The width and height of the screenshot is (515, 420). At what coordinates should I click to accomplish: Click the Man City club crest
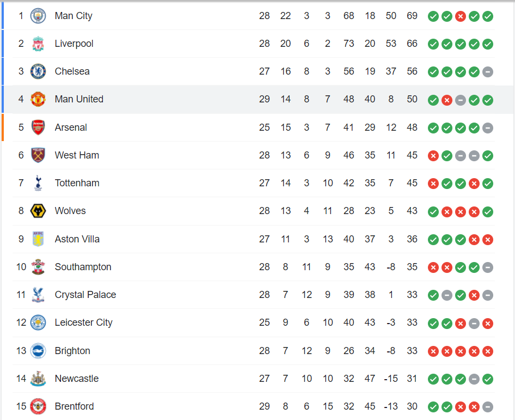[x=38, y=16]
